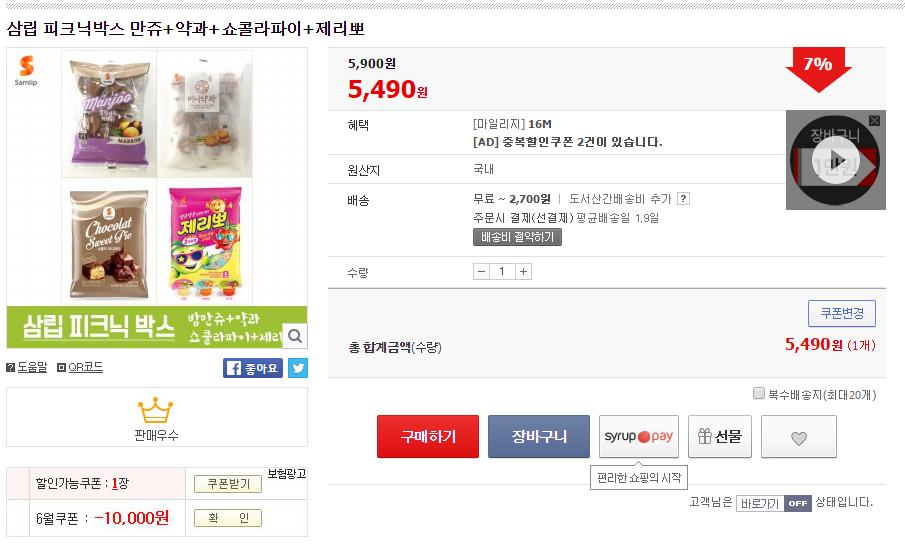Share the product on Twitter

(298, 368)
